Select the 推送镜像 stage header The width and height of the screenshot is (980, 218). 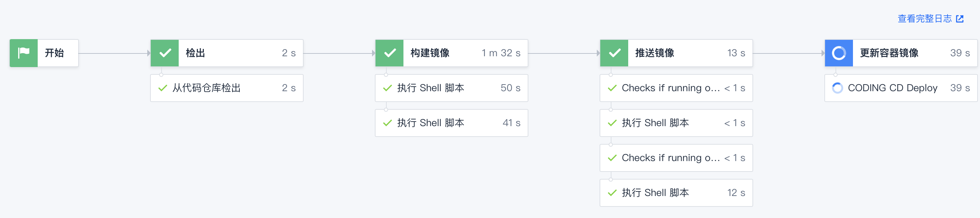(676, 53)
